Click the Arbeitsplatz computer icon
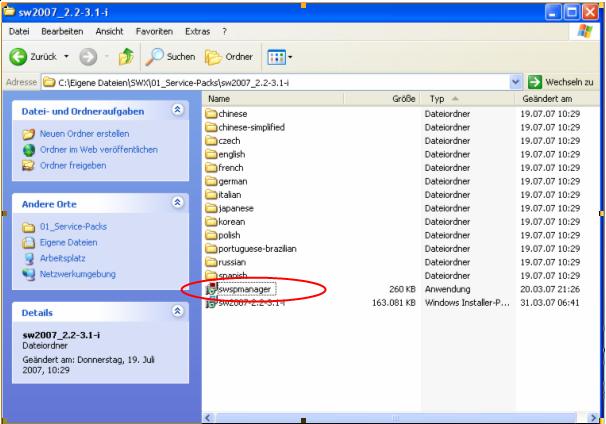Screen dimensions: 606x424 click(29, 259)
